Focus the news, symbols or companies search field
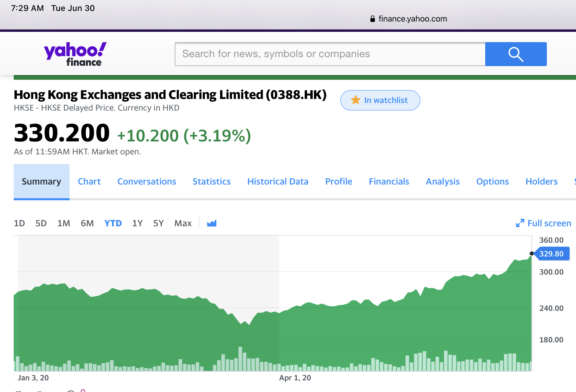 point(330,54)
